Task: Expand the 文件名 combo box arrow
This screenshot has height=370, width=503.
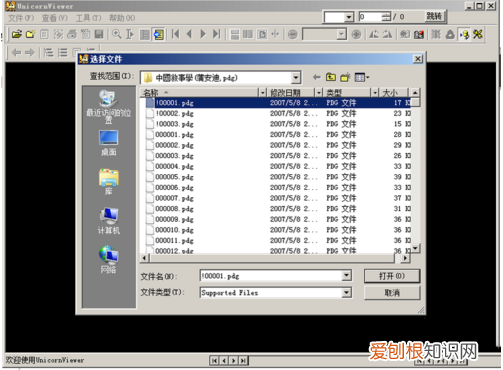Action: click(x=347, y=275)
